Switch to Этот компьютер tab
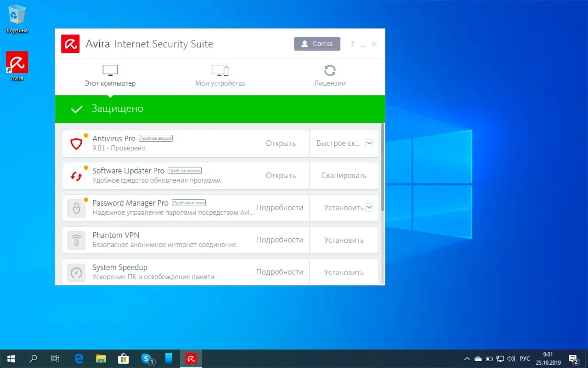588x368 pixels. [x=110, y=76]
